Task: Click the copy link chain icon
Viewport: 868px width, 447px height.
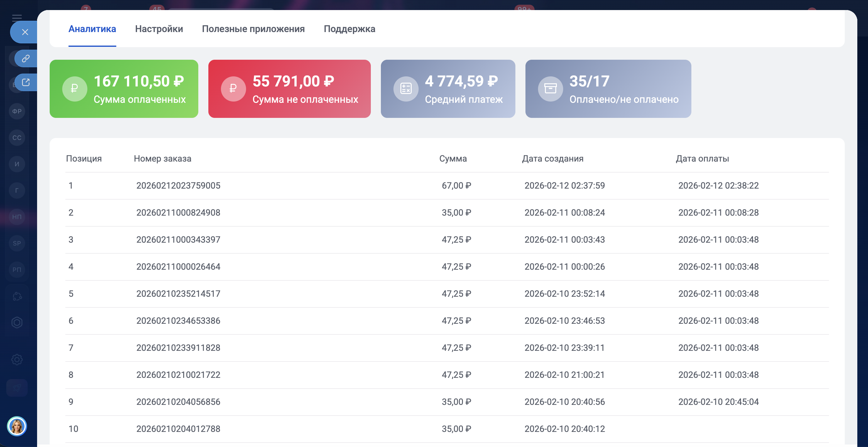Action: click(x=26, y=59)
